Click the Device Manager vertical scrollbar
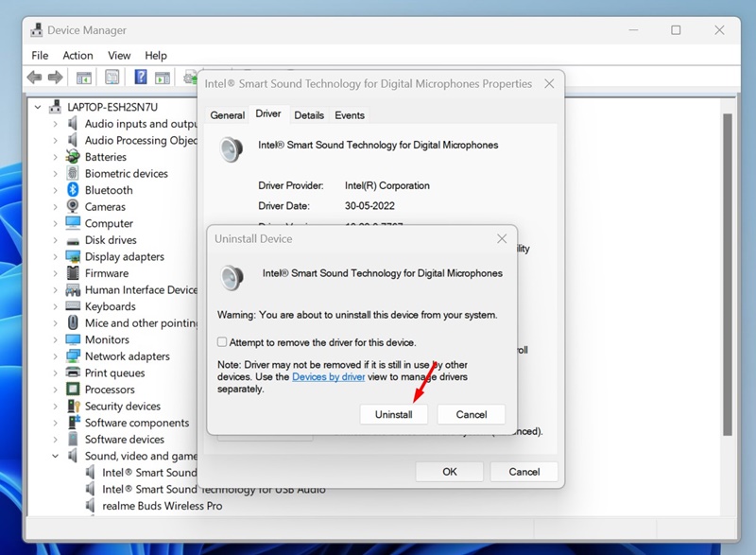 728,275
